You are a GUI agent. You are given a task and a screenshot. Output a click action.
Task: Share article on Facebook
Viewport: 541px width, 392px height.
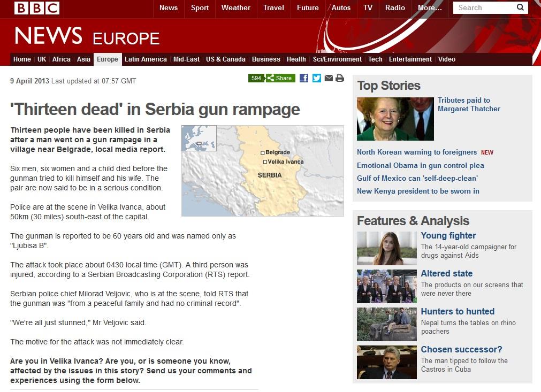pos(303,78)
